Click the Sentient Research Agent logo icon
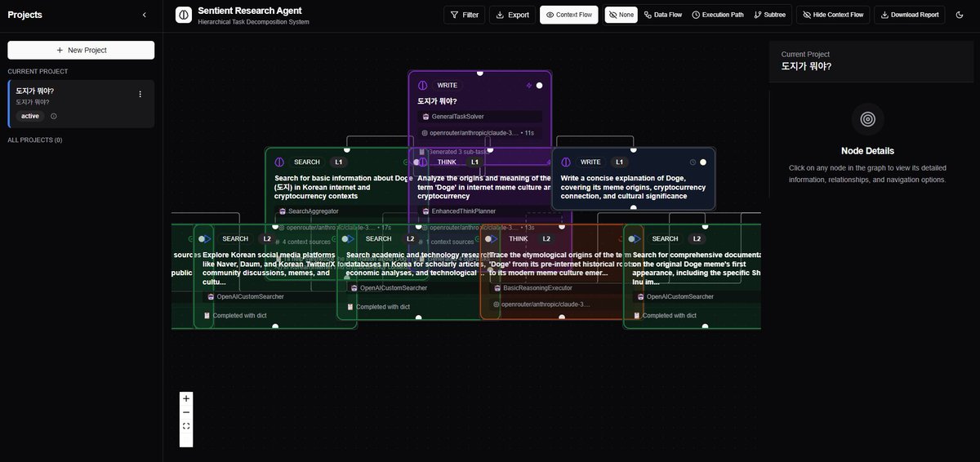 tap(184, 15)
